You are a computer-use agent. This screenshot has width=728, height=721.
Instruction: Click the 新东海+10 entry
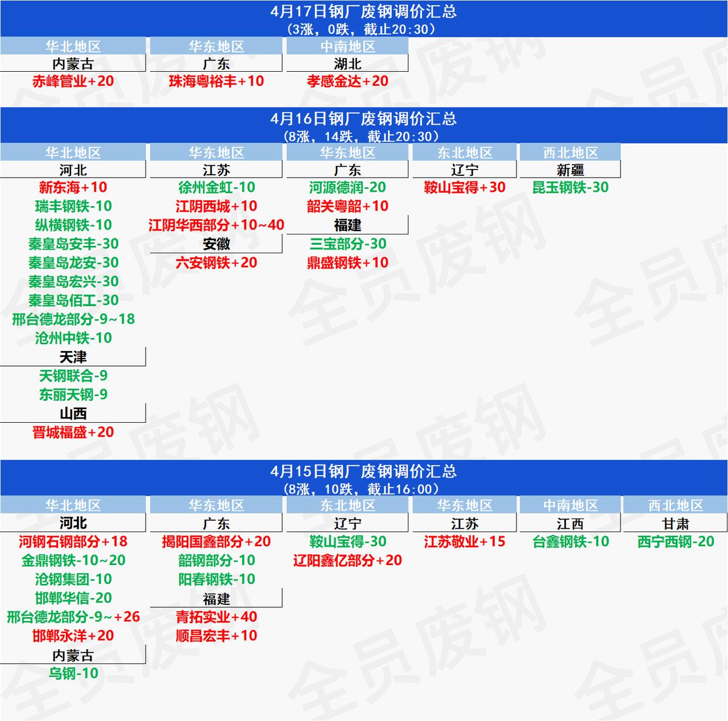click(x=73, y=187)
